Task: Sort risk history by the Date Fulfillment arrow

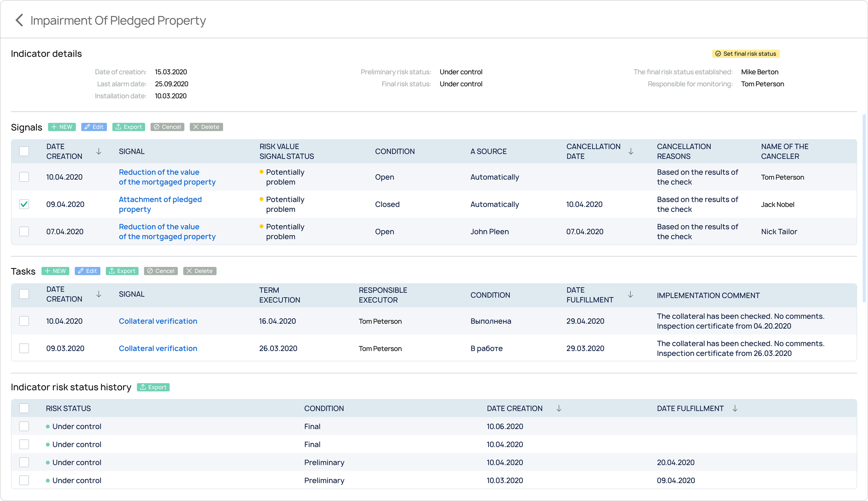Action: point(735,408)
